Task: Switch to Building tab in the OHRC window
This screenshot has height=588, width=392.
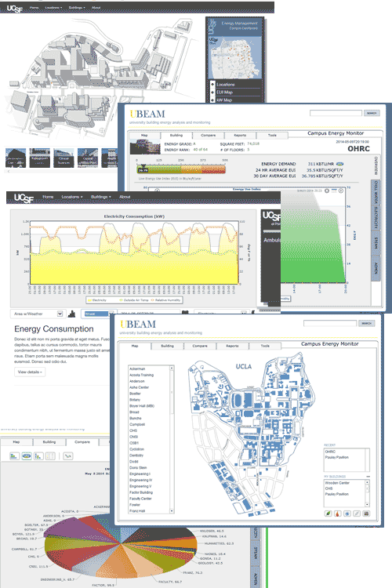Action: (x=176, y=136)
